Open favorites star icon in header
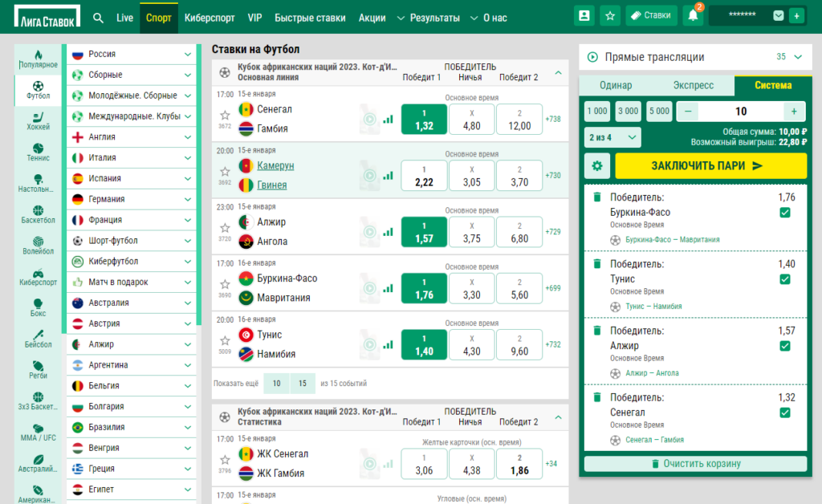The height and width of the screenshot is (504, 822). point(610,16)
